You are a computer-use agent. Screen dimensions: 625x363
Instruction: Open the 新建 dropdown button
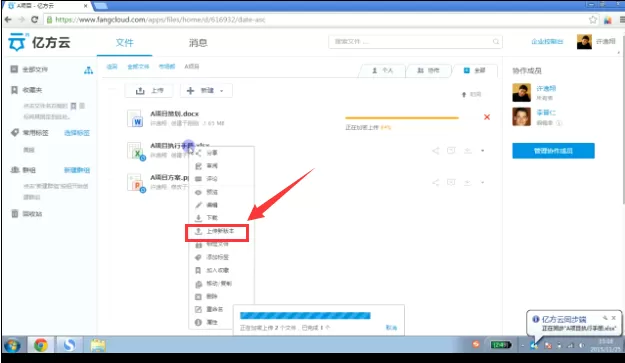pos(206,90)
